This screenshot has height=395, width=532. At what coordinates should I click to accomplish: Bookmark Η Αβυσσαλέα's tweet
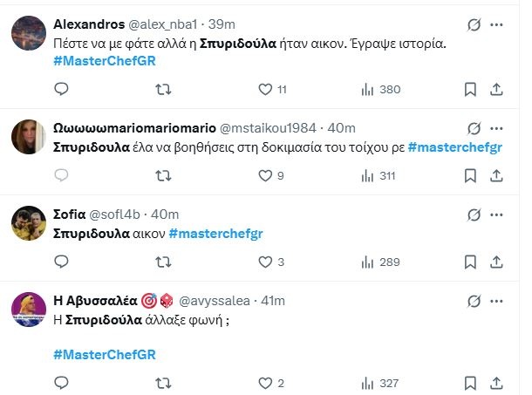click(470, 383)
